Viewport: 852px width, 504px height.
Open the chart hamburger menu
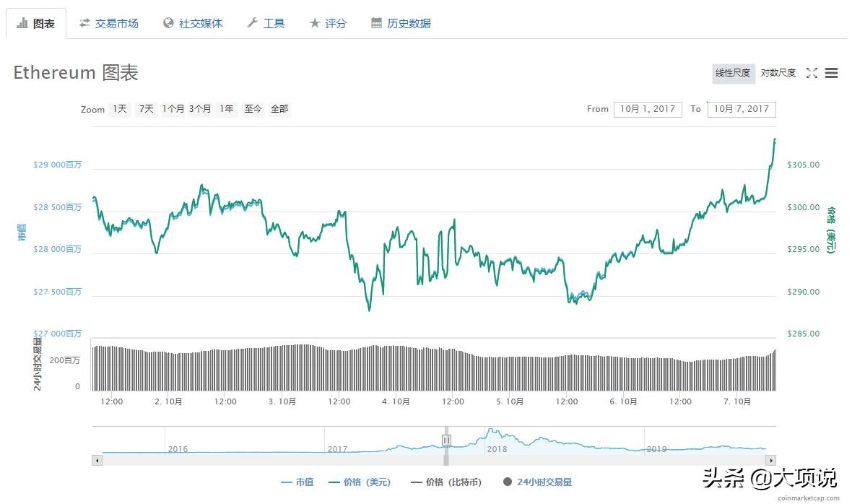pyautogui.click(x=831, y=73)
